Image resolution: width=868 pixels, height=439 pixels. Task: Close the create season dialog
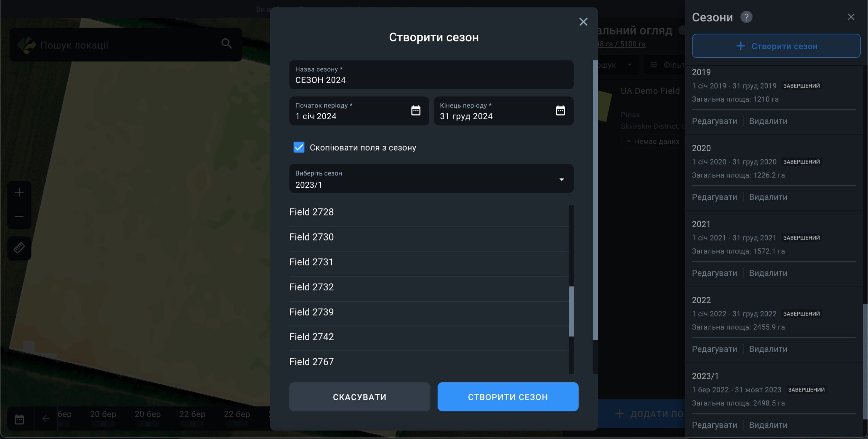click(583, 22)
